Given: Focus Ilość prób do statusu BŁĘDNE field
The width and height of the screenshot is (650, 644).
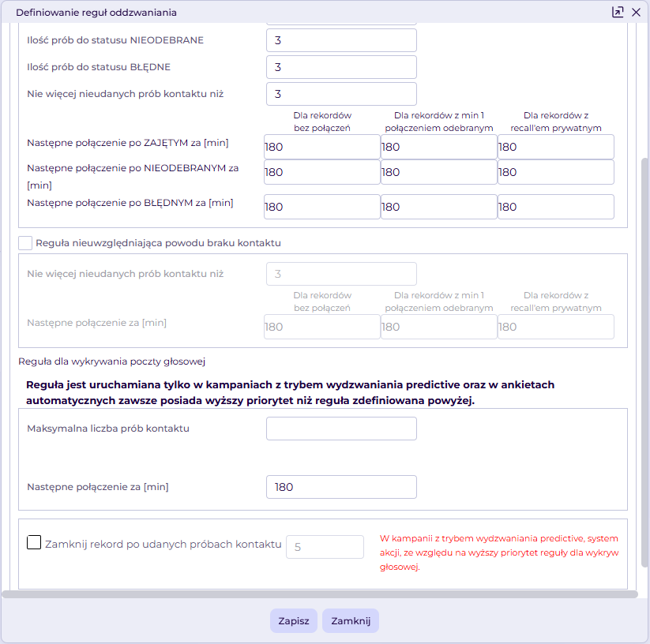Looking at the screenshot, I should (x=341, y=67).
